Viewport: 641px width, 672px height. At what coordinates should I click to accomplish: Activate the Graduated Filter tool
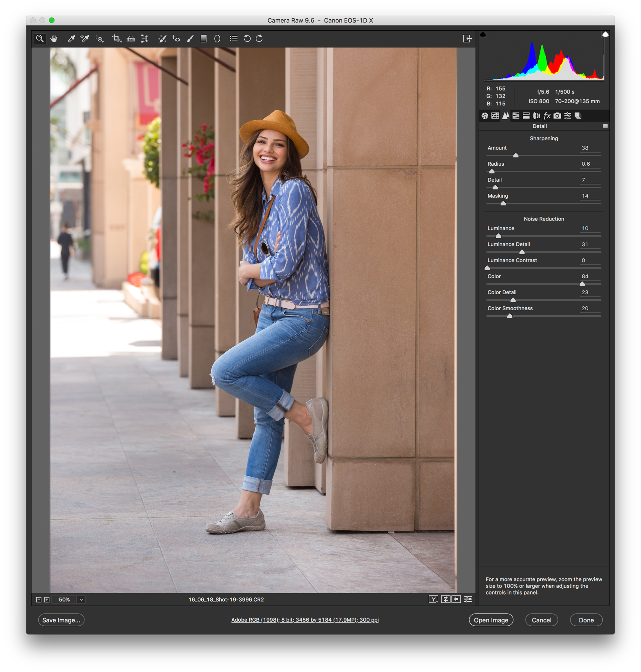[204, 39]
